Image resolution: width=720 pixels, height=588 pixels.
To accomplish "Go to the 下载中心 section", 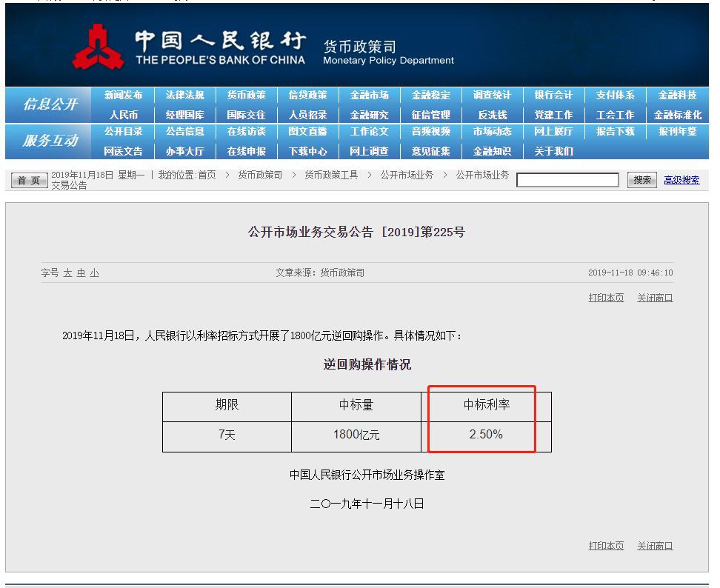I will (307, 152).
